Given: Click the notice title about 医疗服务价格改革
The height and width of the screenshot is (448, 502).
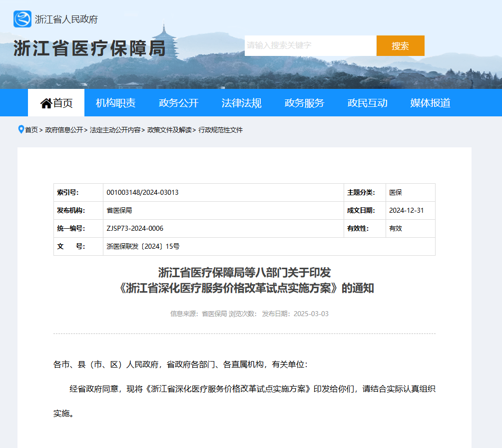Looking at the screenshot, I should coord(251,280).
